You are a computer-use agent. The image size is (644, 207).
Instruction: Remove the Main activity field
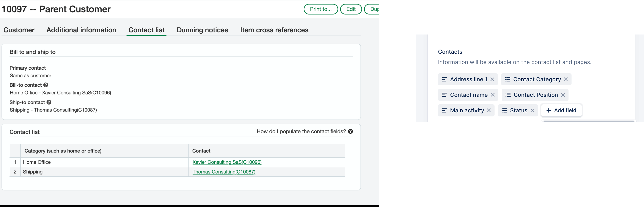[489, 110]
